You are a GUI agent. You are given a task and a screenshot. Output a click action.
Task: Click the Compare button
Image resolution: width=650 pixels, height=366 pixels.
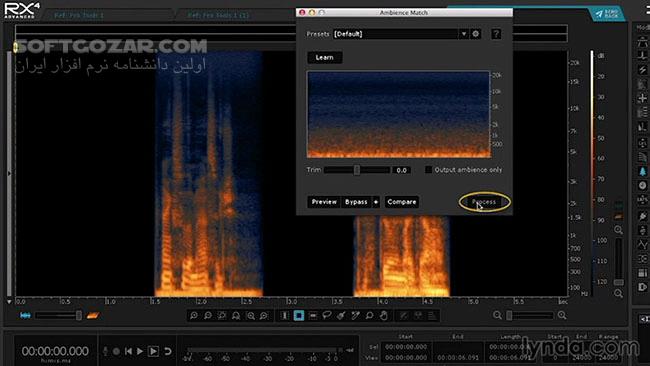(x=402, y=202)
